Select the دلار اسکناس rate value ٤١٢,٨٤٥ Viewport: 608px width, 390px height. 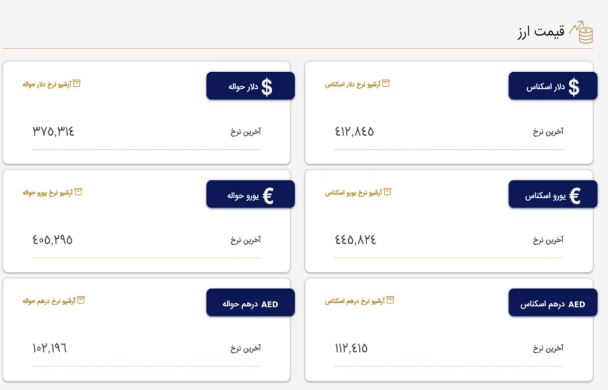tap(354, 131)
